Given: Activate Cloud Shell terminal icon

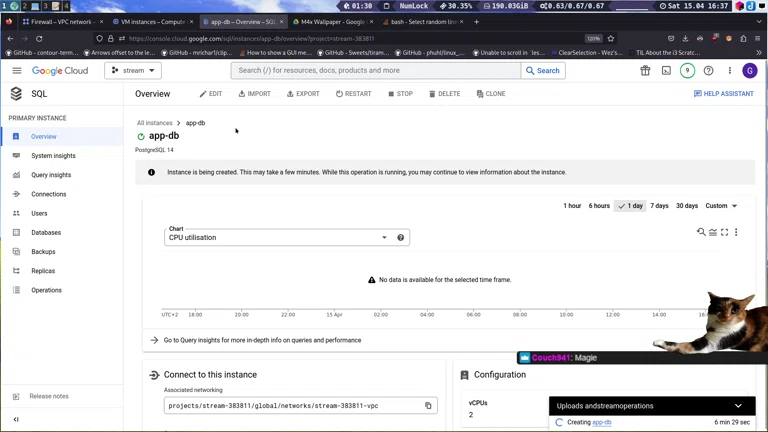Looking at the screenshot, I should (666, 71).
